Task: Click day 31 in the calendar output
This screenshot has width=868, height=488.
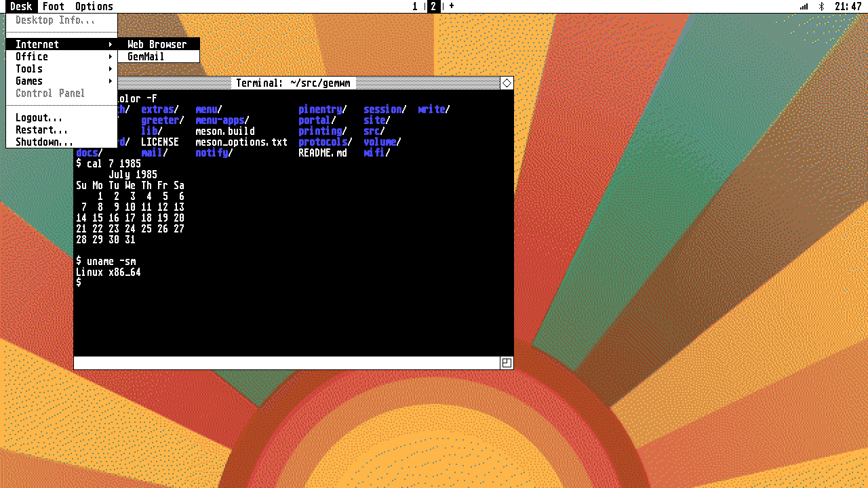Action: 130,239
